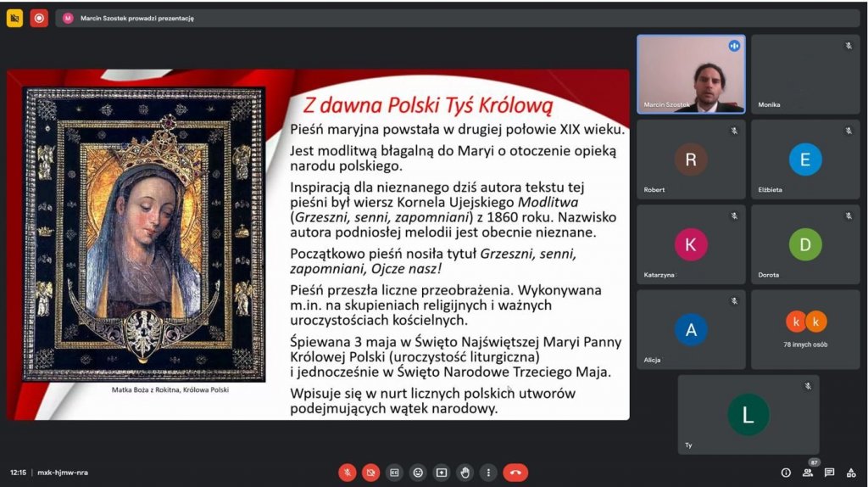
Task: Open the 78 innych osób tile
Action: (805, 330)
